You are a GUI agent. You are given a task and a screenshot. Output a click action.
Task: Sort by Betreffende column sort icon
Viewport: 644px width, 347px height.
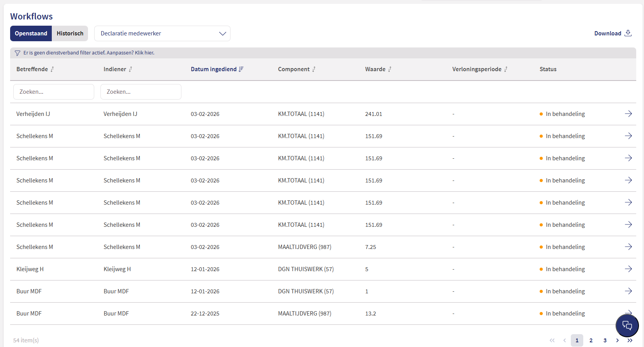(x=52, y=69)
